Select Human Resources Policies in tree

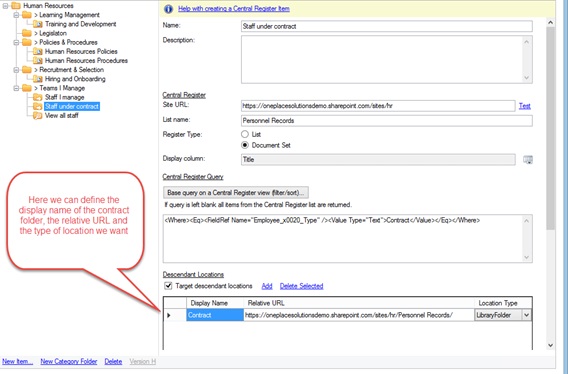click(81, 51)
